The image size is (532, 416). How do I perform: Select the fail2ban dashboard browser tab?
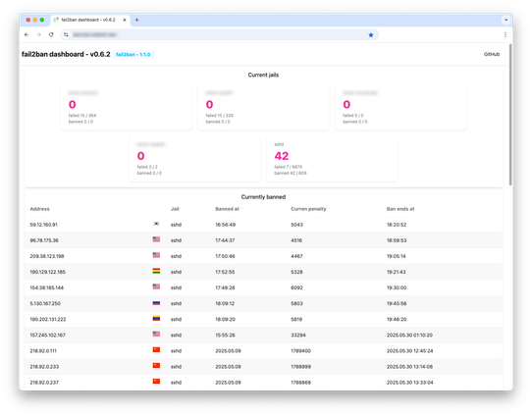coord(90,20)
